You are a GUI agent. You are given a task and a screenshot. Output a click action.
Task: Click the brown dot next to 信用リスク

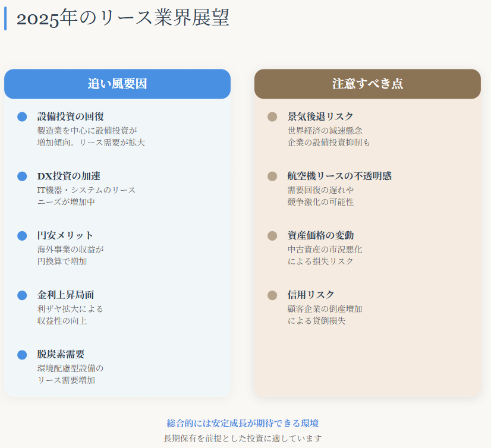272,295
